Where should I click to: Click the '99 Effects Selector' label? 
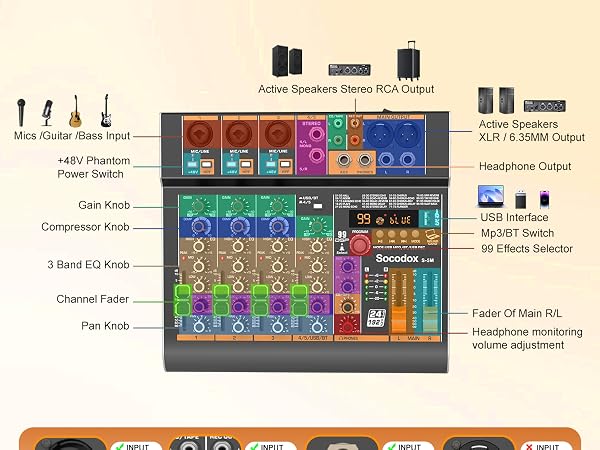click(527, 249)
